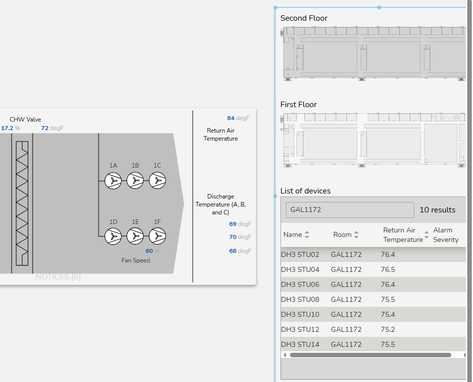Select the DH3 STU14 device row
The width and height of the screenshot is (473, 382).
[373, 344]
